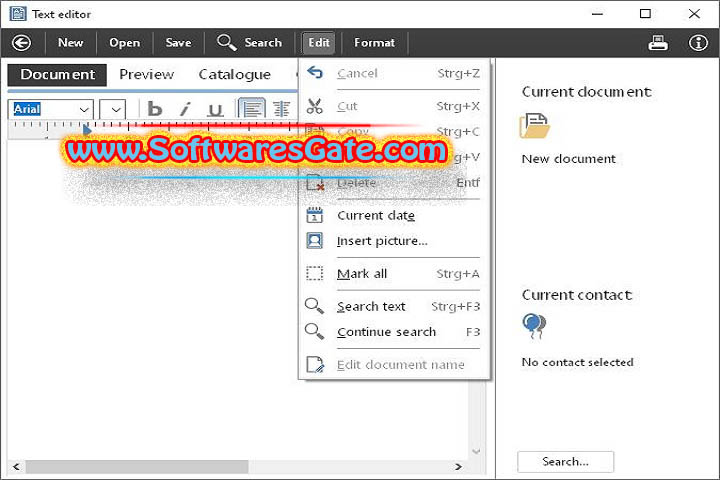Click the dotted selection icon beside Mark all

315,273
